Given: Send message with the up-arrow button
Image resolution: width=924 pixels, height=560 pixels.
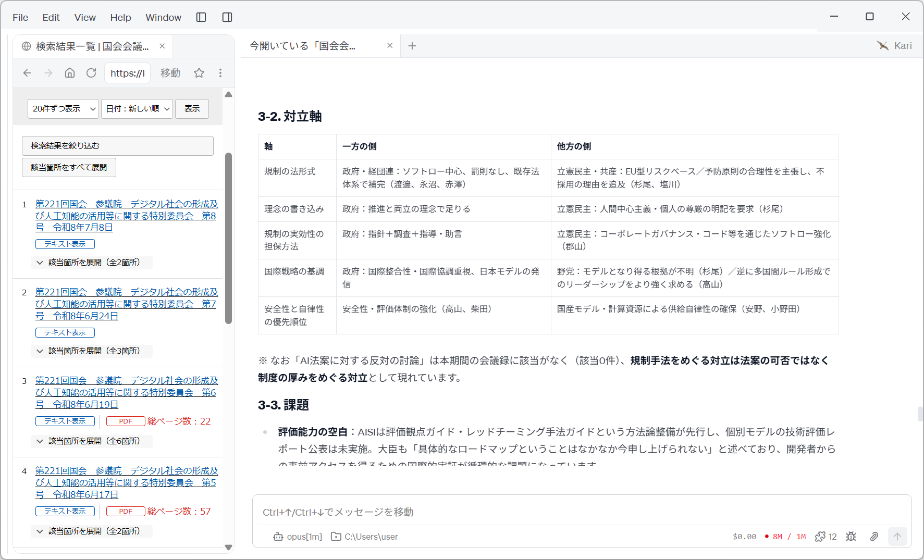Looking at the screenshot, I should pyautogui.click(x=897, y=536).
